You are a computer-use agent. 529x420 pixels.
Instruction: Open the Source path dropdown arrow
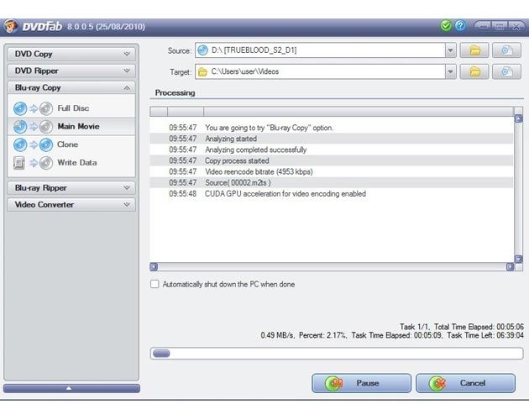[x=450, y=50]
